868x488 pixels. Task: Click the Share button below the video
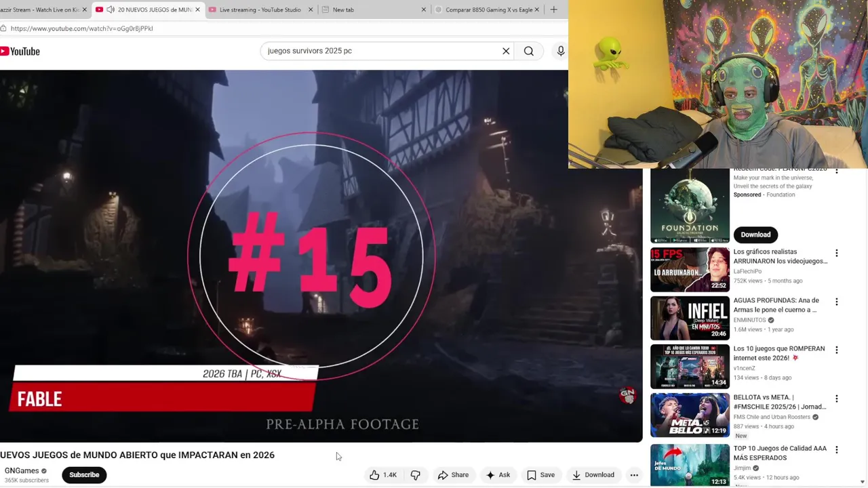click(x=453, y=475)
